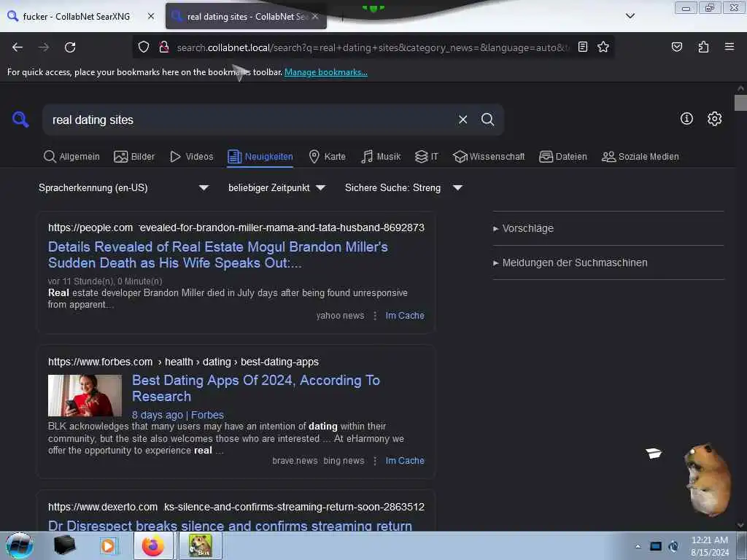Close the first browser tab
This screenshot has width=747, height=560.
150,16
